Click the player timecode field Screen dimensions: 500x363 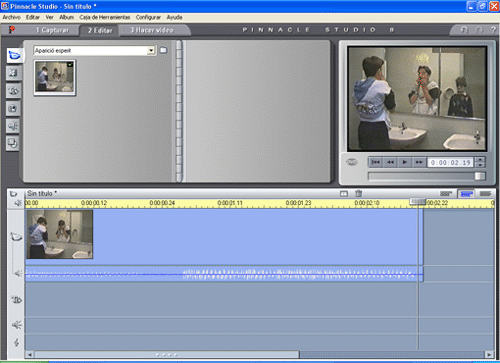point(451,162)
